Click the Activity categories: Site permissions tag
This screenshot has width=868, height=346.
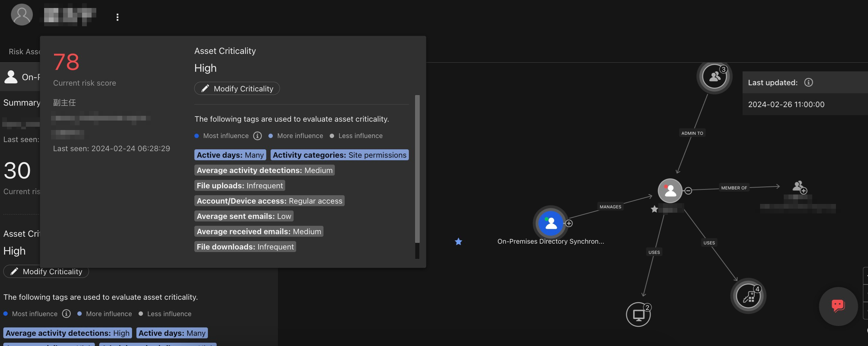click(339, 155)
